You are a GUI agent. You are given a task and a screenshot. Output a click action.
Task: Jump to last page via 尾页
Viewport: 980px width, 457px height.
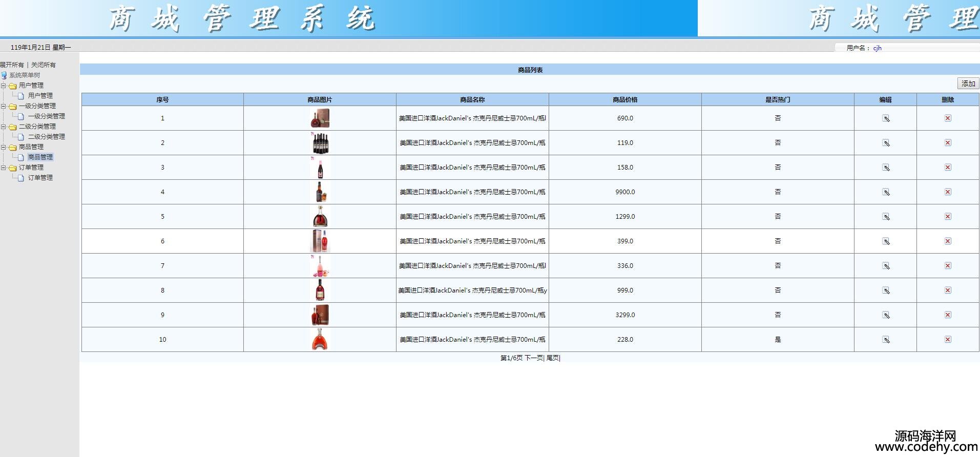[552, 358]
